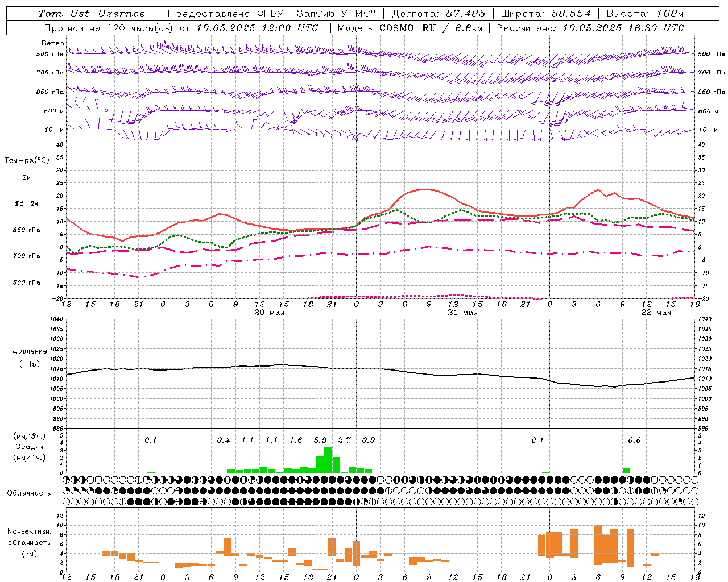Click the text Прогноз на 120 часа(ов)
The height and width of the screenshot is (582, 728).
click(x=109, y=28)
